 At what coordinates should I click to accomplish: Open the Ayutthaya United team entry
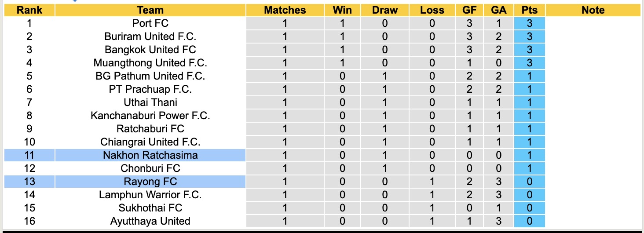coord(150,221)
